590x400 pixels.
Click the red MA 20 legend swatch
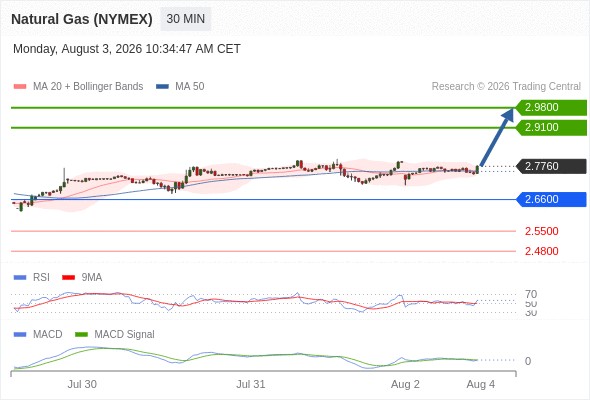20,87
